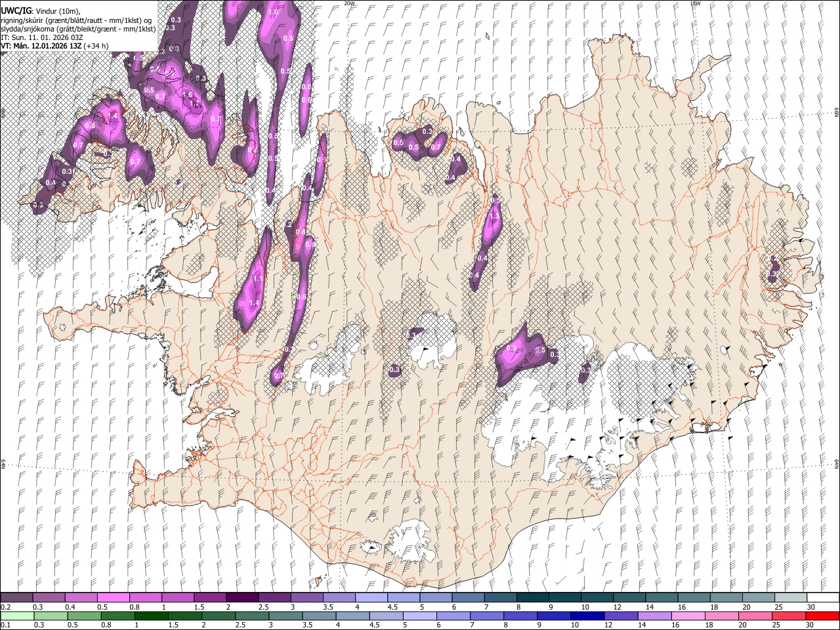Click the '1.7' snowfall value on map

tap(194, 104)
